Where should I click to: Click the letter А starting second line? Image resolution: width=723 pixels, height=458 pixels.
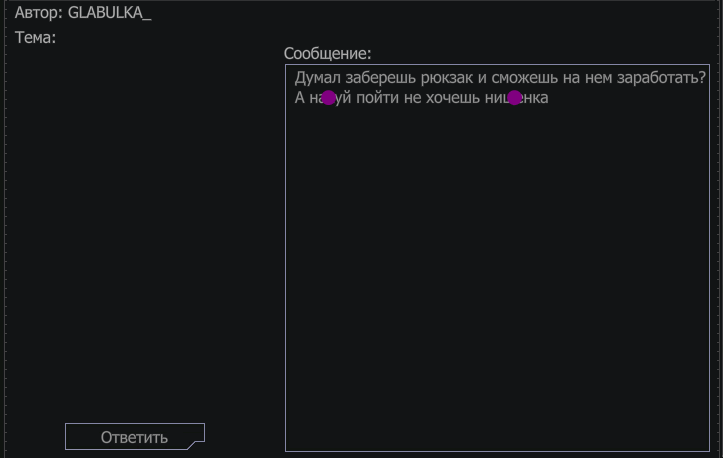click(x=300, y=98)
